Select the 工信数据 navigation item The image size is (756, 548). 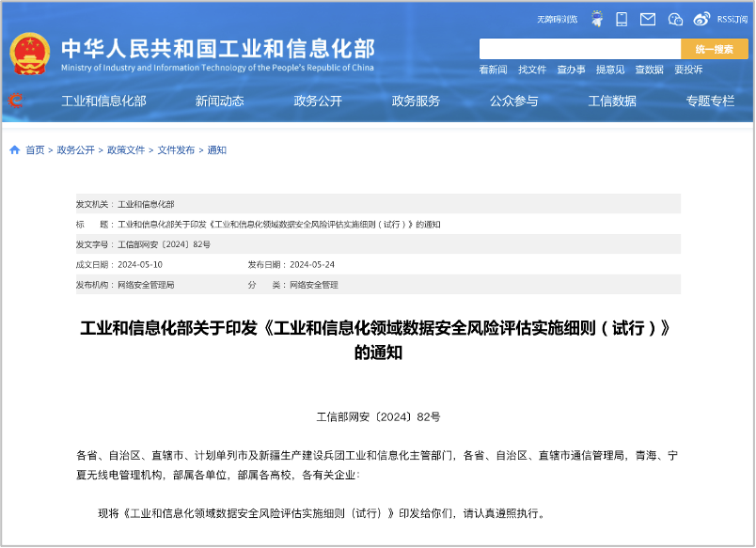(x=612, y=102)
